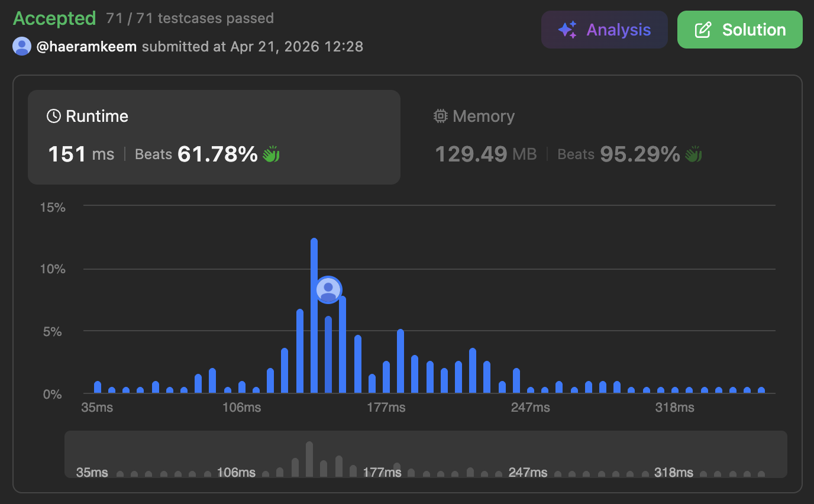Click the tallest bar in the minimap
Screen dimensions: 814x504
click(x=309, y=459)
